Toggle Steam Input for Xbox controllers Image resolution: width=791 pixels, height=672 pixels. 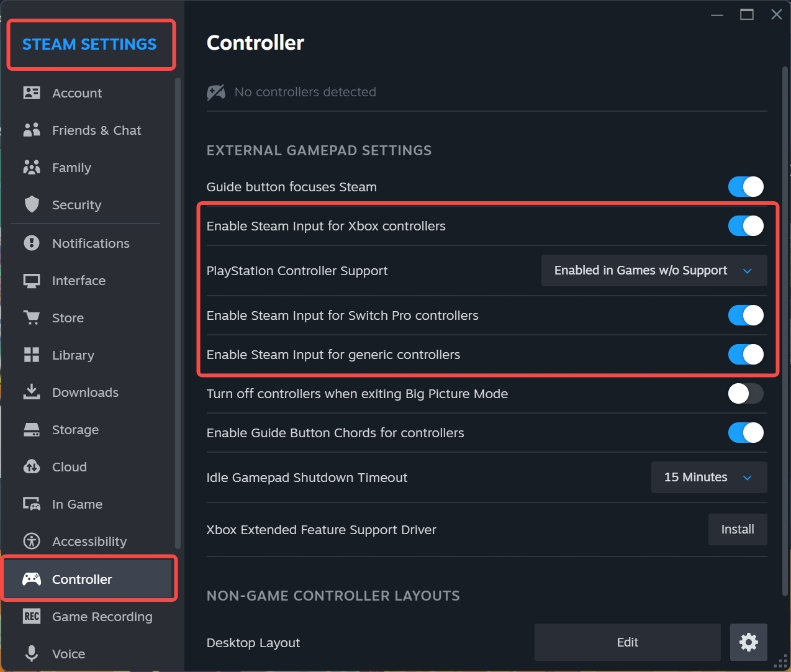click(745, 226)
